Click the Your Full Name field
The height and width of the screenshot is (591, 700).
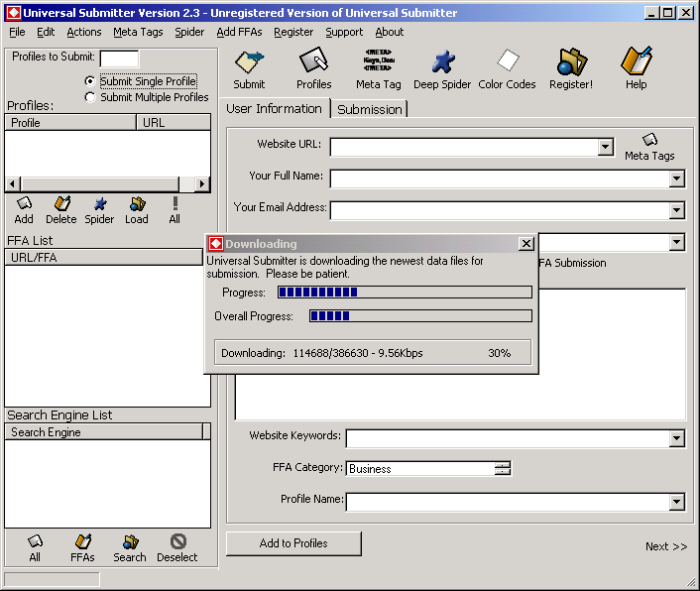tap(500, 178)
